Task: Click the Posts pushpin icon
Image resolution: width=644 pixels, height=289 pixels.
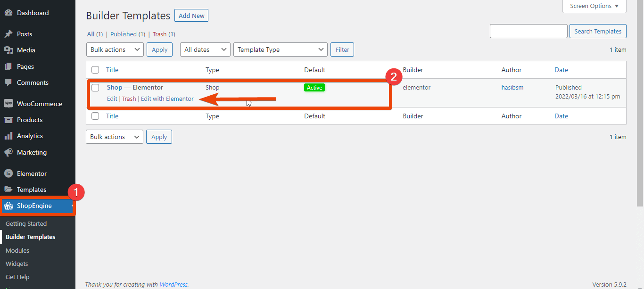Action: [8, 34]
